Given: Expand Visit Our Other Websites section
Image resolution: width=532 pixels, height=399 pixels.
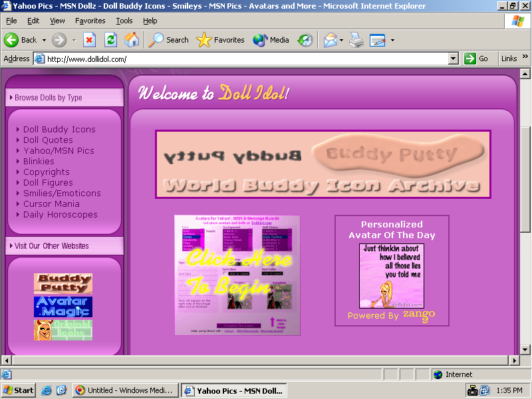Looking at the screenshot, I should click(x=65, y=246).
